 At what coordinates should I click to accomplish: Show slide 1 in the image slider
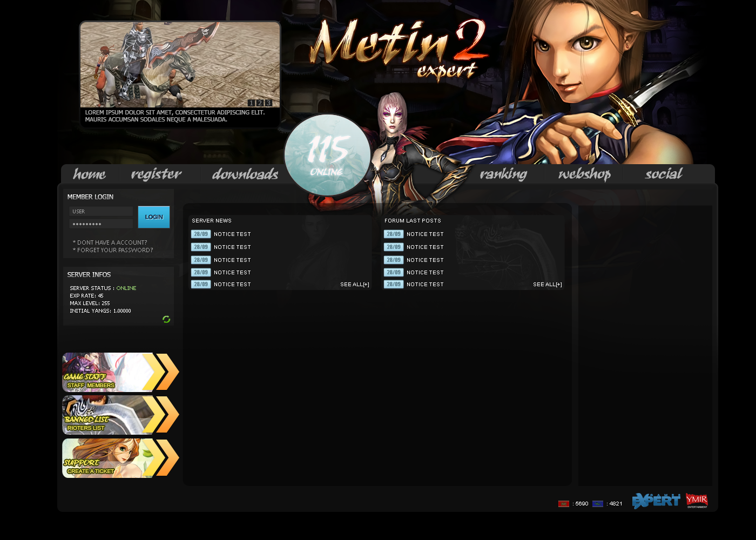[251, 103]
